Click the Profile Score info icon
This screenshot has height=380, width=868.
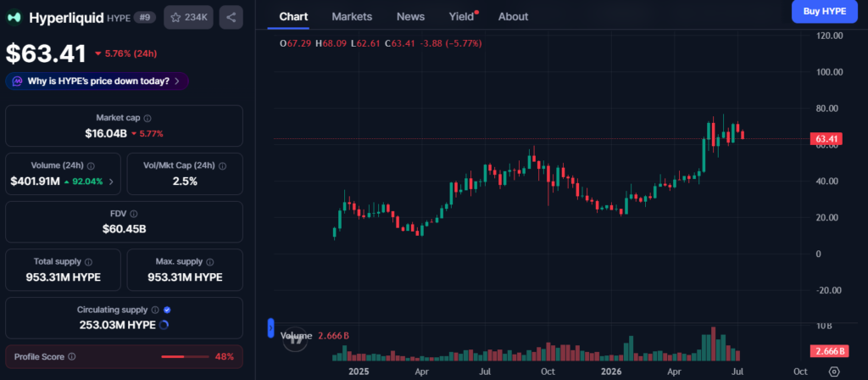coord(71,357)
